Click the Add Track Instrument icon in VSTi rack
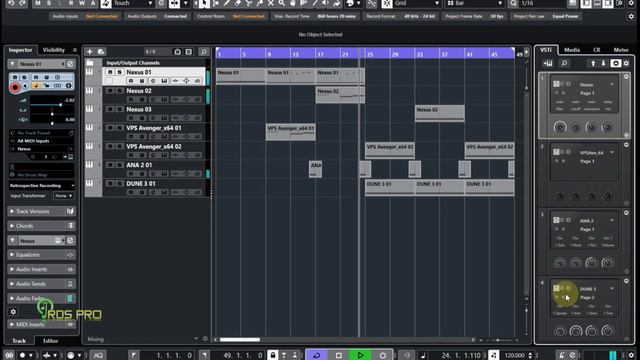 point(547,63)
